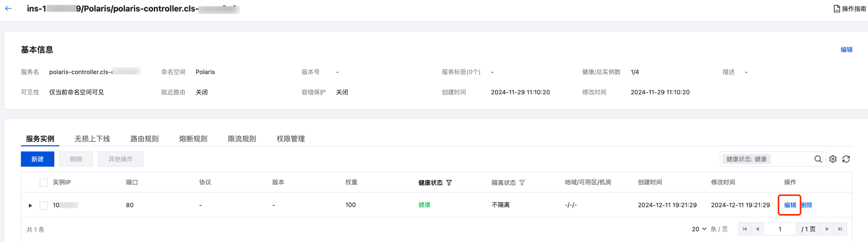Go to next page arrow
Screen dimensions: 868x242
point(827,229)
